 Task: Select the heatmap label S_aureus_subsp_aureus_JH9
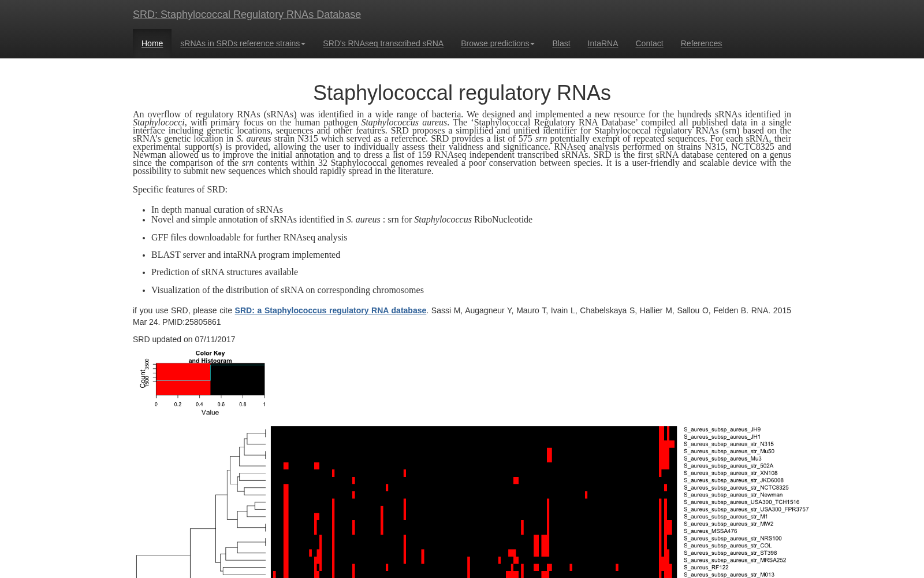click(x=722, y=429)
